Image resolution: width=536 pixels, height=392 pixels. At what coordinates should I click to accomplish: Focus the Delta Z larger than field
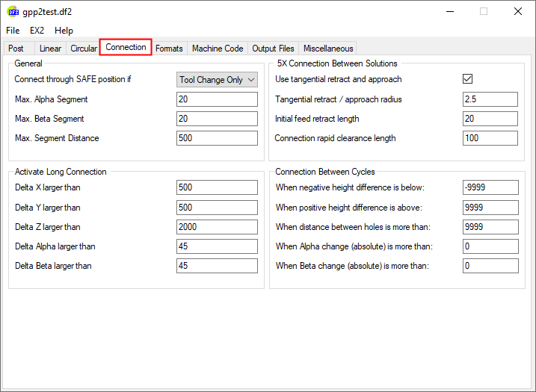217,227
